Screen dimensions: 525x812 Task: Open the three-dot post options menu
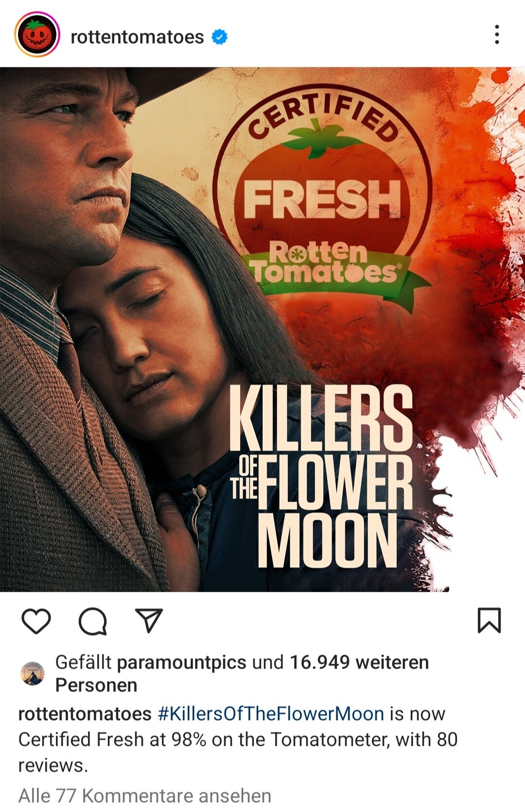point(496,35)
